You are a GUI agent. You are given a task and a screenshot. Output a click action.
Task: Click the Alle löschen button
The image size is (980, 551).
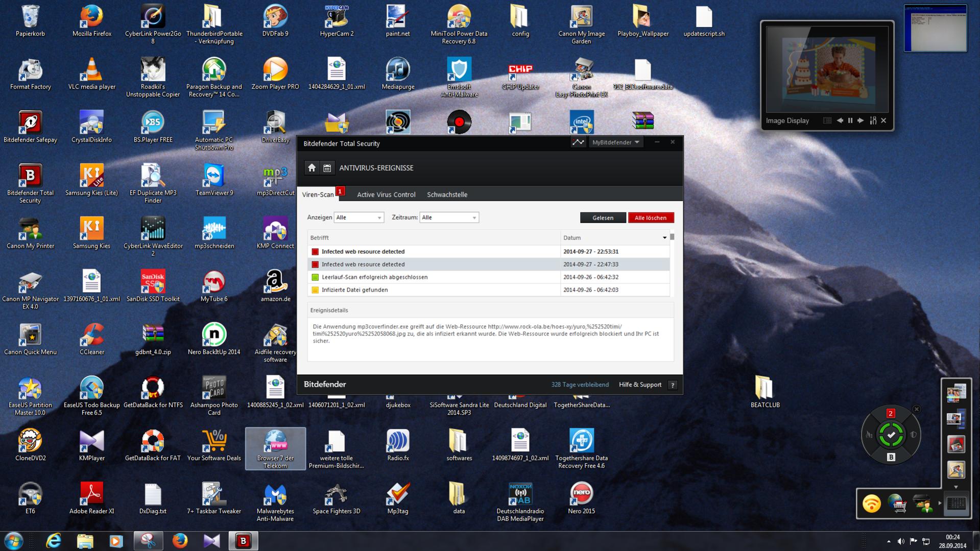pos(651,218)
